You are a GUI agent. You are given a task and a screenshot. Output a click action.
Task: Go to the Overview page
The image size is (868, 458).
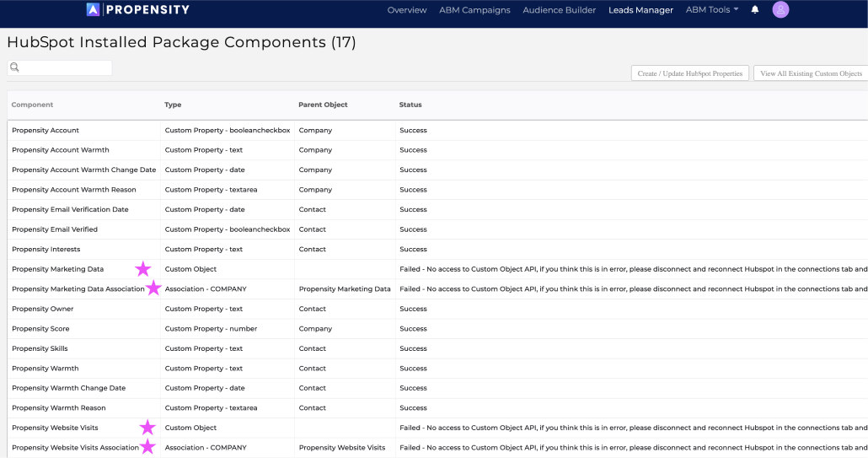point(407,10)
